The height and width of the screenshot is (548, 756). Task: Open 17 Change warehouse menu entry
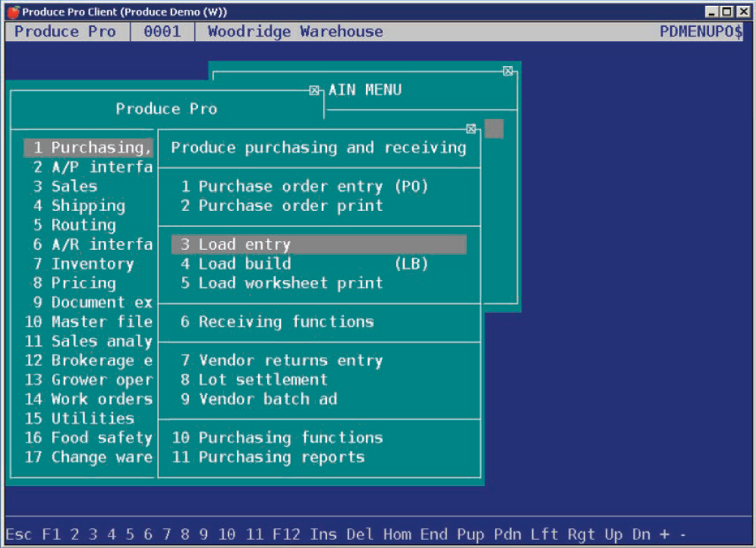pyautogui.click(x=89, y=457)
